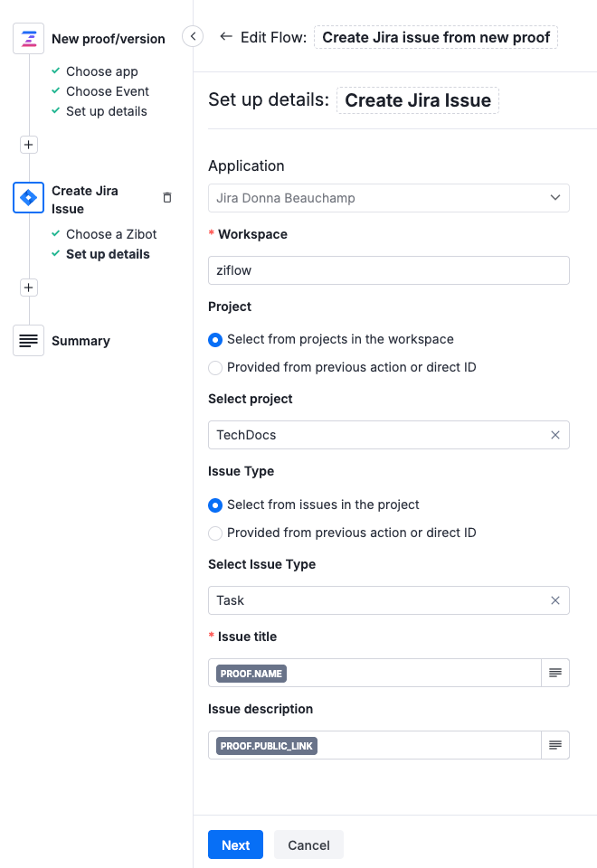This screenshot has width=597, height=868.
Task: Click the Next button
Action: pyautogui.click(x=235, y=844)
